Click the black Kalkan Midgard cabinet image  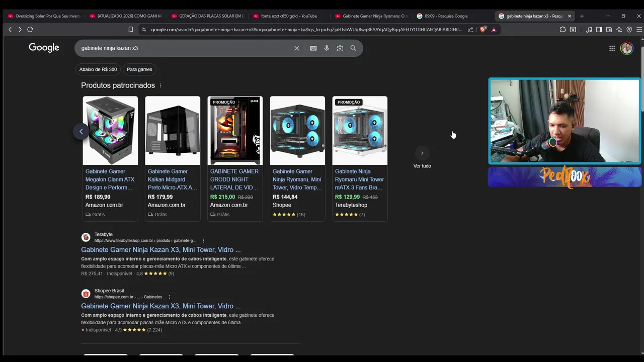point(173,131)
